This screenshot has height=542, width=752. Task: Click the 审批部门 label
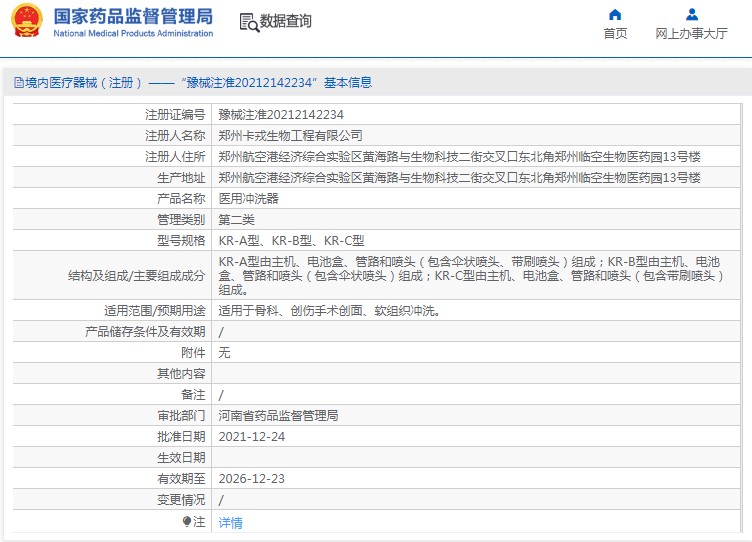tap(181, 415)
